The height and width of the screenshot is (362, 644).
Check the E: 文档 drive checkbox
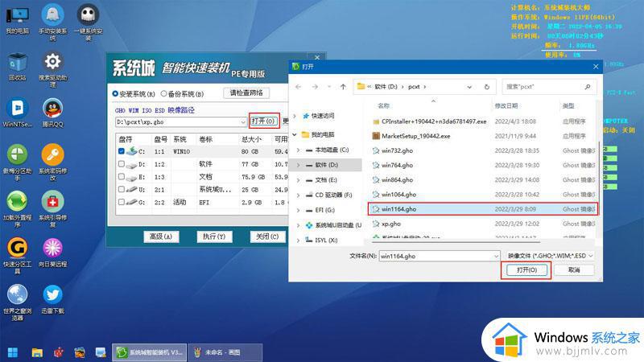click(122, 176)
